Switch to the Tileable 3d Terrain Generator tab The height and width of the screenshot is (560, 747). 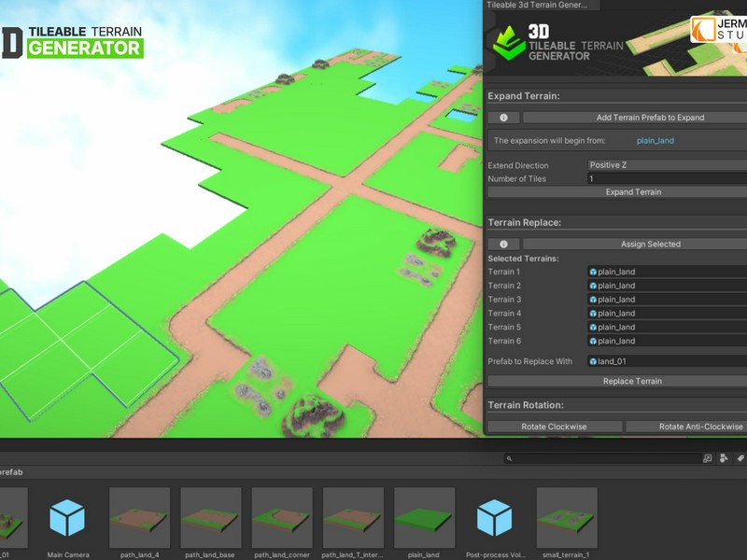(541, 5)
